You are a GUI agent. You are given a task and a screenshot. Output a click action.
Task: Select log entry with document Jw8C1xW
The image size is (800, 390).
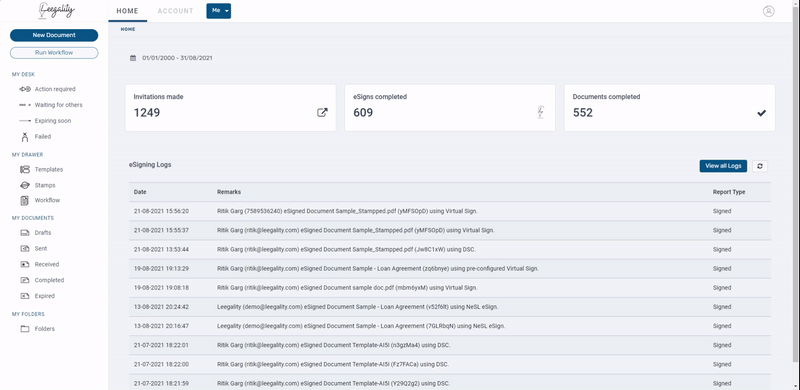pos(450,250)
